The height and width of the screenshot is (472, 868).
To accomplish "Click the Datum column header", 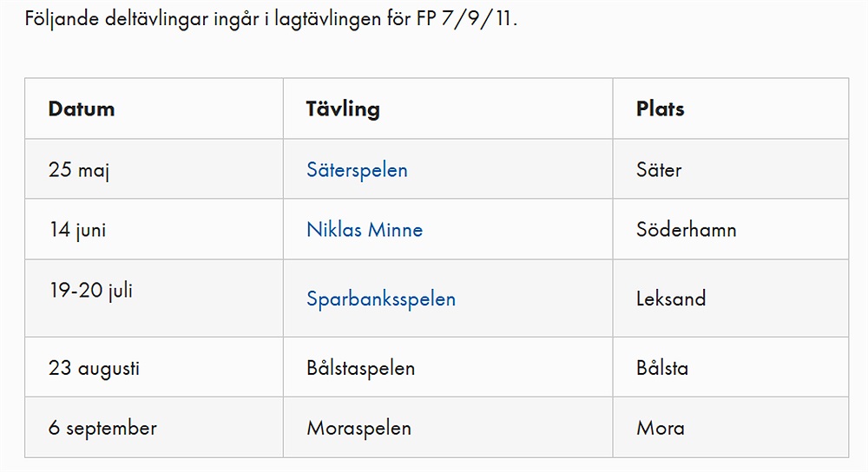I will click(x=82, y=109).
